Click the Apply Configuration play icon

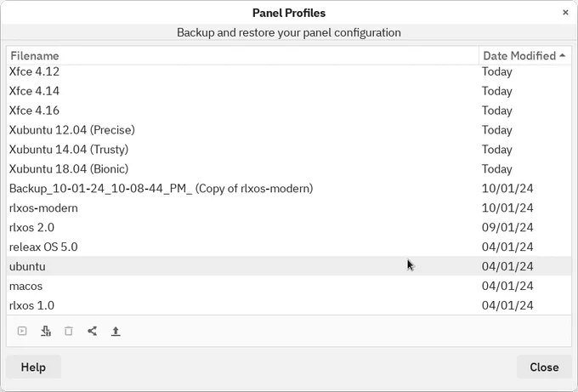[22, 331]
